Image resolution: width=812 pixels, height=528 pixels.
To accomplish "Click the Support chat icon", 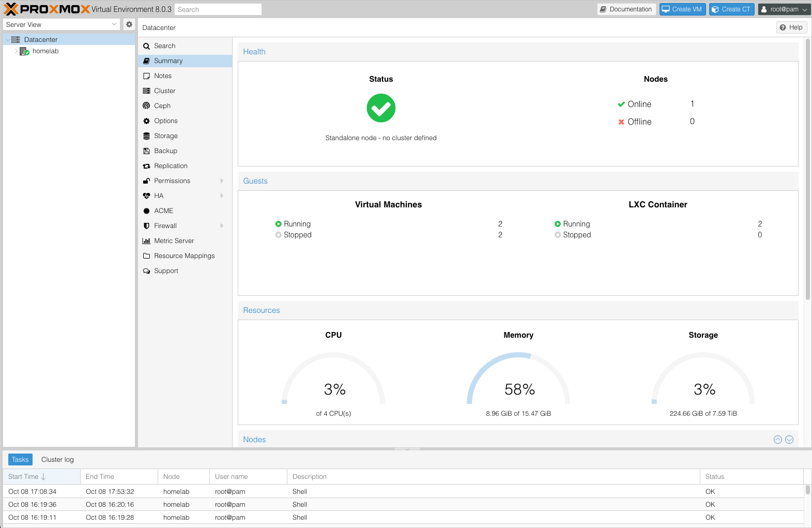I will click(147, 271).
